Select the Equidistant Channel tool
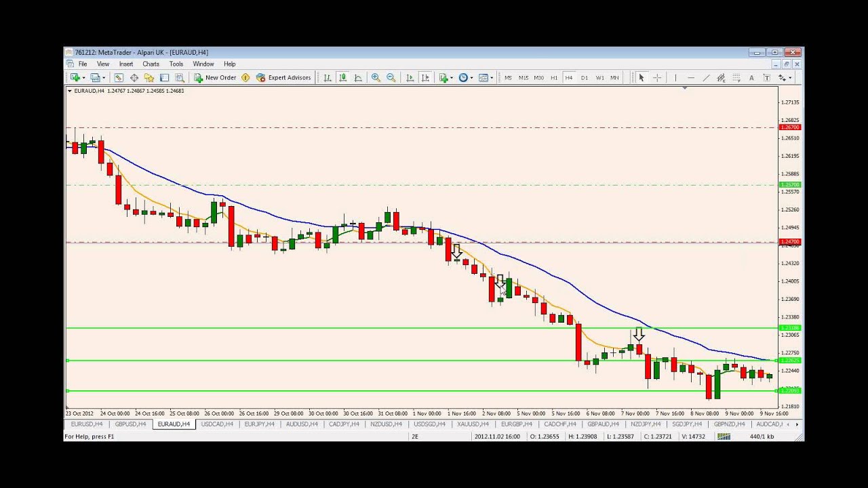868x488 pixels. pyautogui.click(x=721, y=78)
